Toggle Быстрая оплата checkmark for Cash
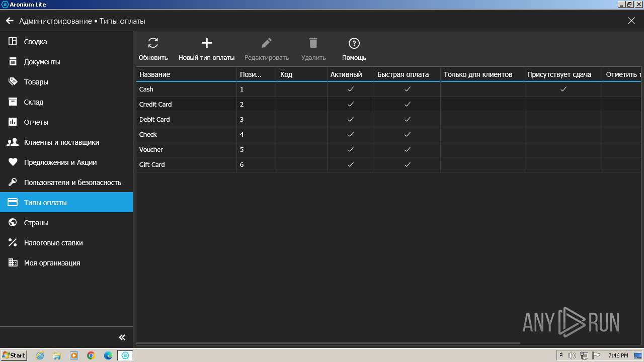Screen dimensions: 644x362 pyautogui.click(x=408, y=89)
